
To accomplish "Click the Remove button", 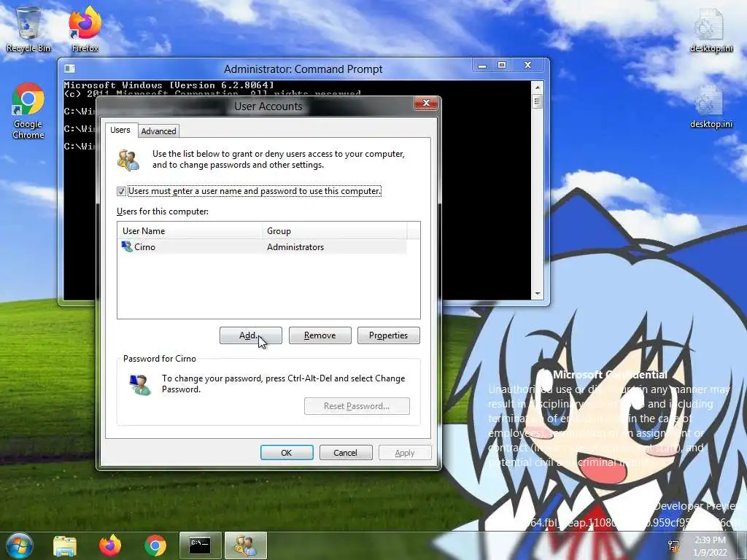I will click(320, 335).
